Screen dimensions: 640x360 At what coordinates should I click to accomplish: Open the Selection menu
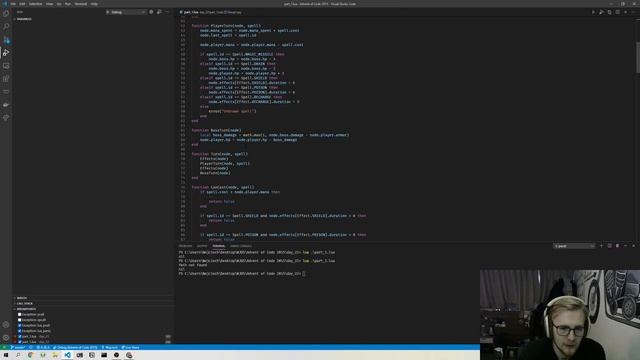tap(35, 4)
